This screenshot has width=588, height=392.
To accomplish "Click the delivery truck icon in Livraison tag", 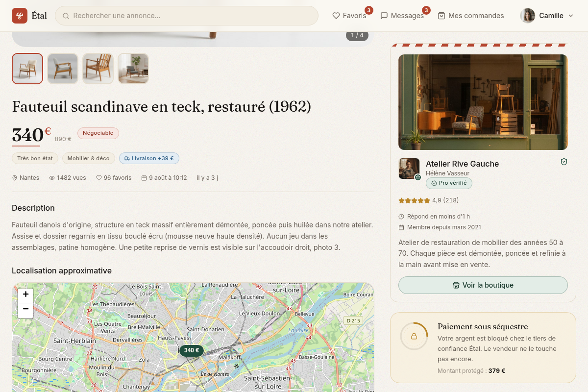I will point(127,159).
